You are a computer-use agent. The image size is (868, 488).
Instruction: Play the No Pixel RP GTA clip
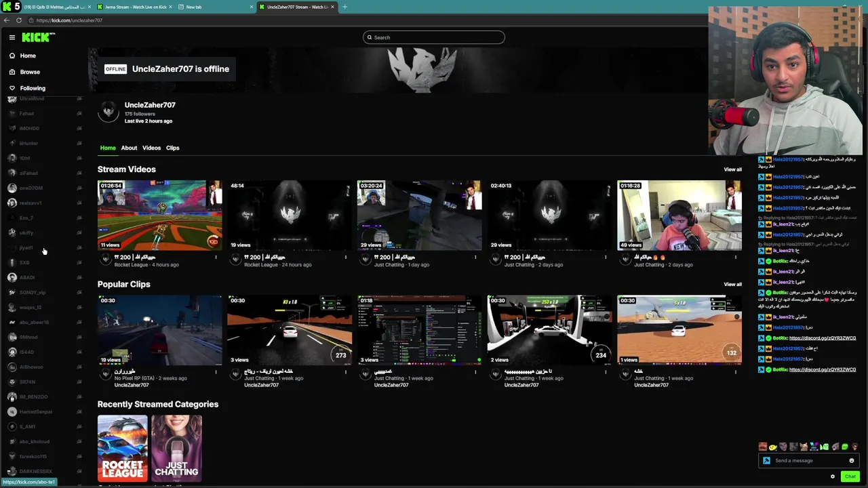[159, 330]
